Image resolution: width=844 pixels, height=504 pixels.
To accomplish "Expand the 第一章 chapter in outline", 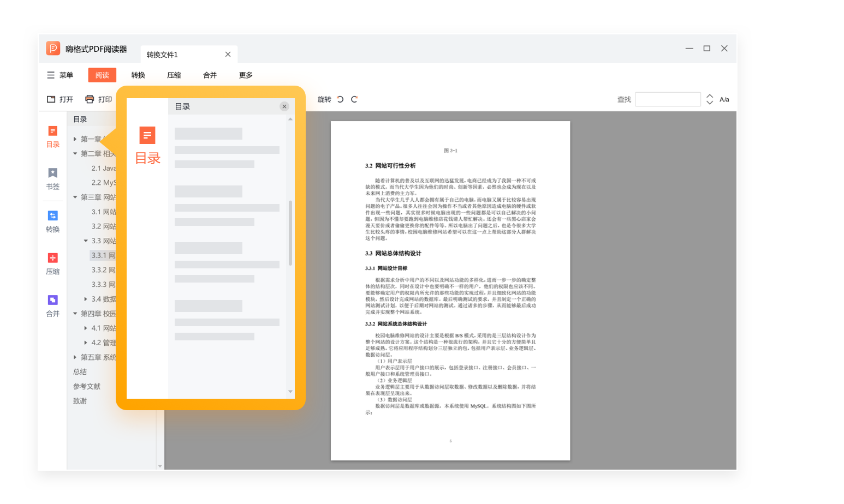I will 75,139.
